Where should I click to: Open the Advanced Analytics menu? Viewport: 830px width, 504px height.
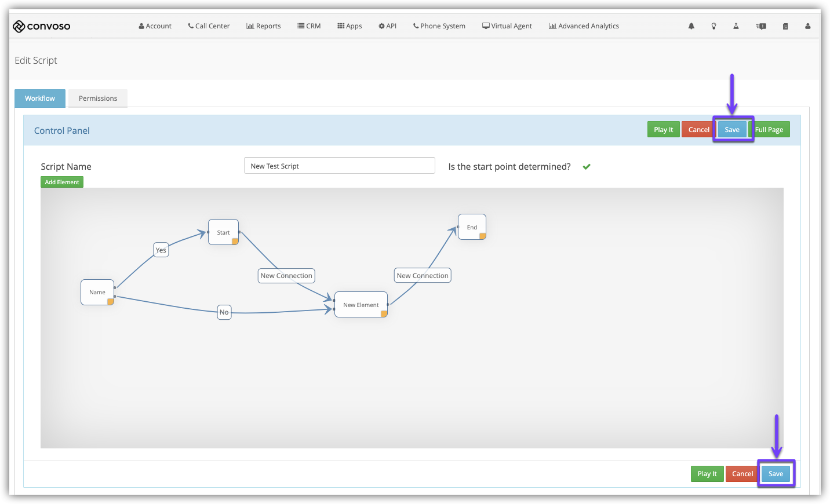click(584, 26)
